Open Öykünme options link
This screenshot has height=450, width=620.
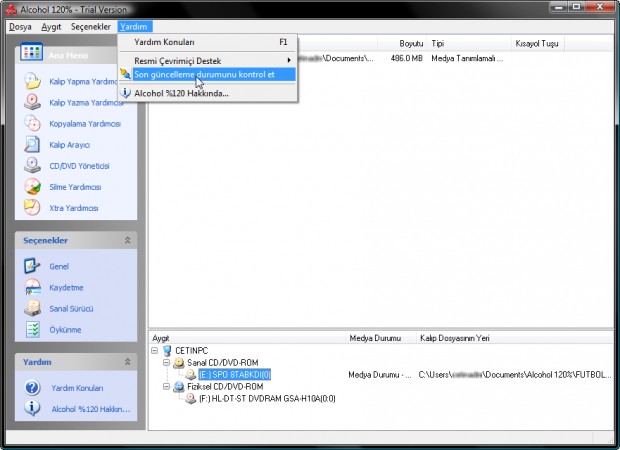point(65,329)
